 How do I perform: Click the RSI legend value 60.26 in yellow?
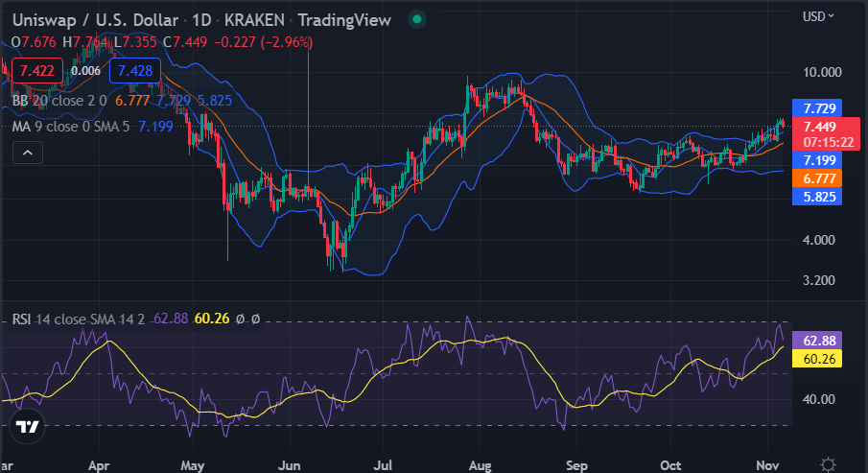coord(212,319)
